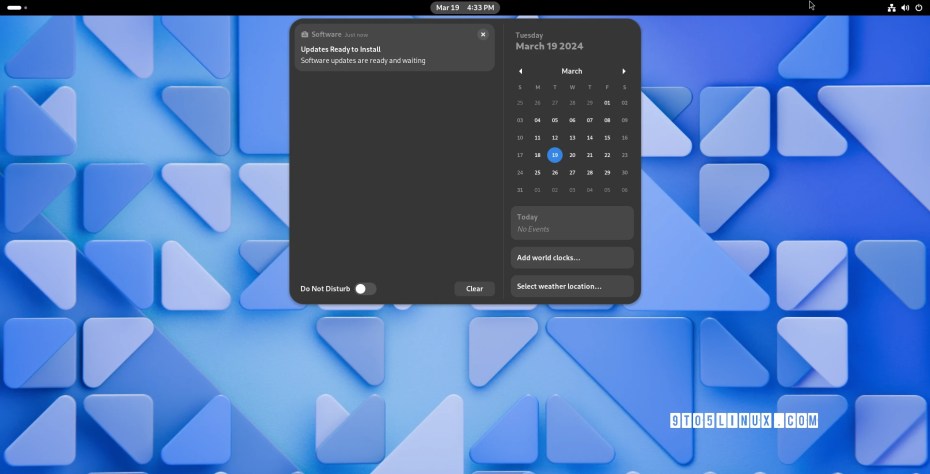Dismiss the Software notification with X
This screenshot has height=474, width=930.
pos(483,34)
